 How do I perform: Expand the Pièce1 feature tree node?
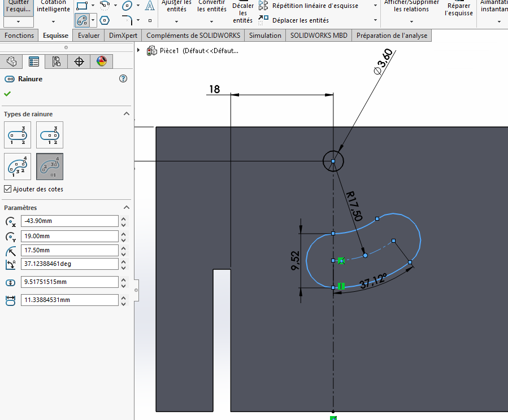(x=139, y=50)
